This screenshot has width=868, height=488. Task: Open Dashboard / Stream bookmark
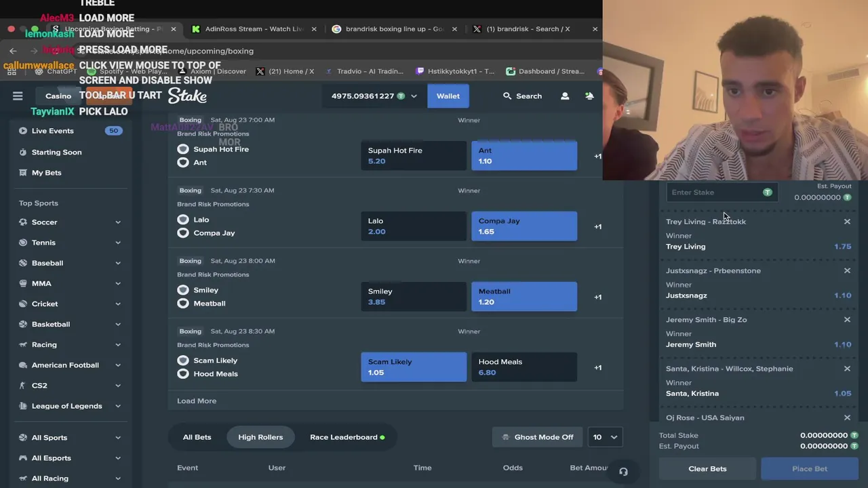coord(545,71)
